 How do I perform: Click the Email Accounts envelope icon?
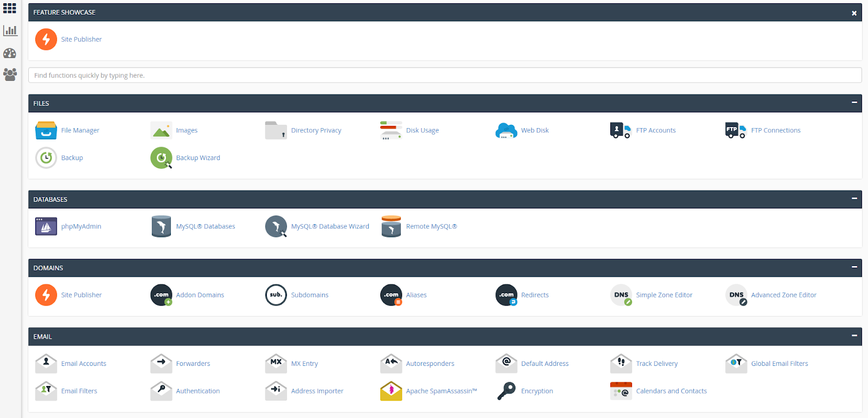[x=46, y=364]
